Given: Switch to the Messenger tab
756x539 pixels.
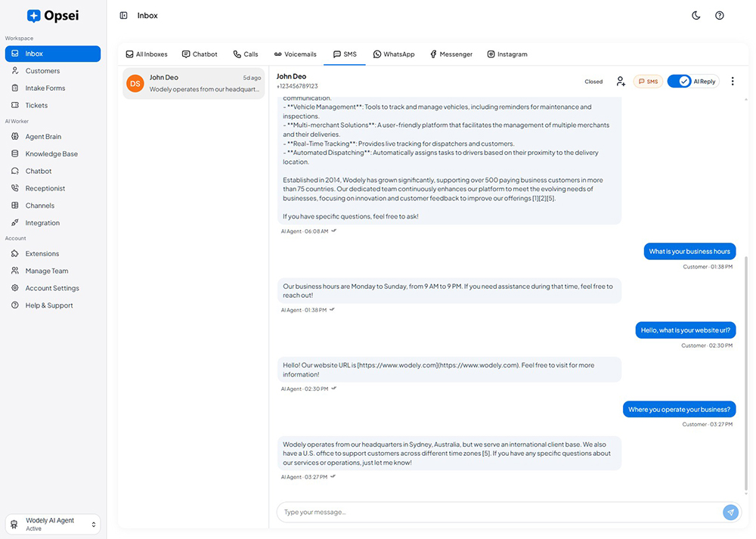Looking at the screenshot, I should point(451,54).
